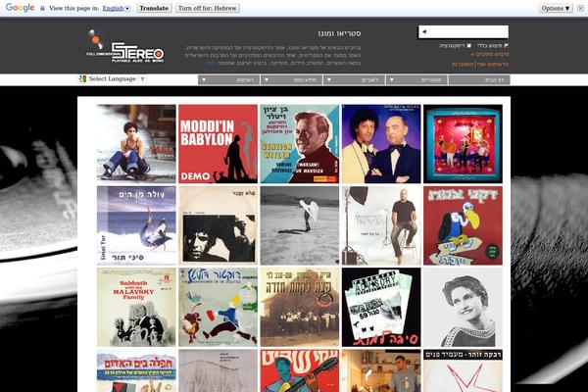Viewport: 588px width, 392px height.
Task: Open the grayscale beach figure album cover
Action: (x=300, y=225)
